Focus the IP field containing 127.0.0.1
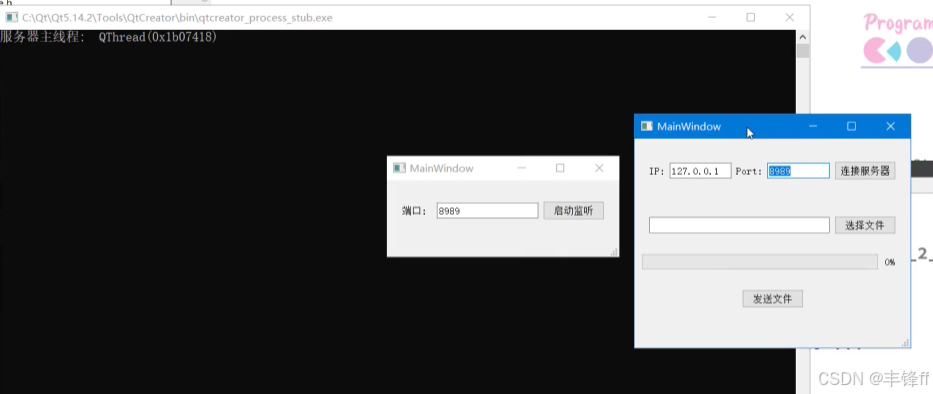The image size is (933, 394). click(x=700, y=171)
